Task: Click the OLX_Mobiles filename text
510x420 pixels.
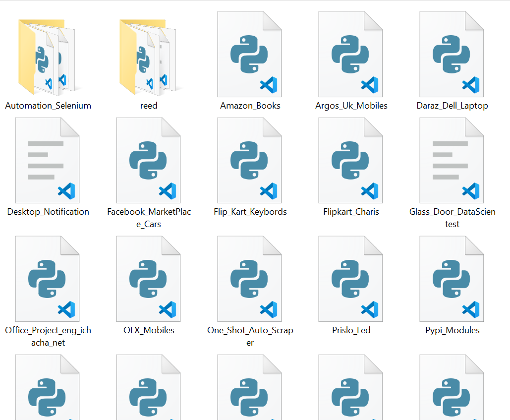Action: (x=149, y=330)
